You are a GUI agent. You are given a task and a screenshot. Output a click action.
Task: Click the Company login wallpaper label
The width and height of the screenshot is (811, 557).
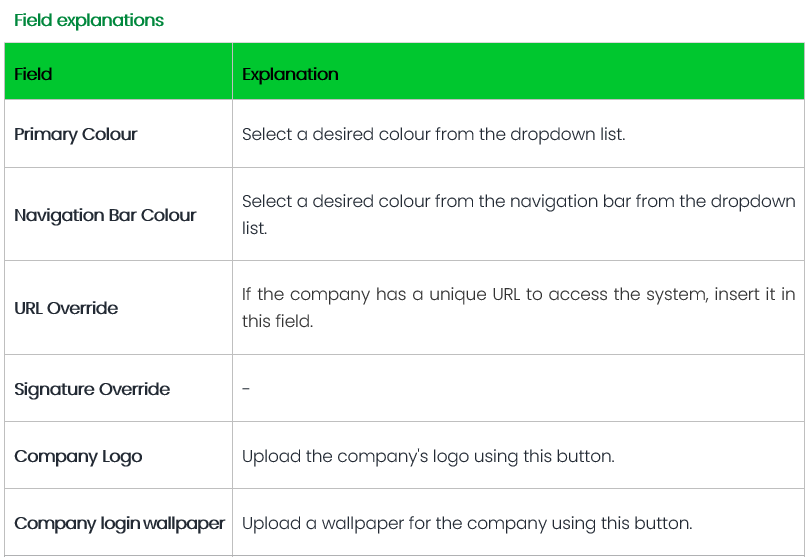119,523
